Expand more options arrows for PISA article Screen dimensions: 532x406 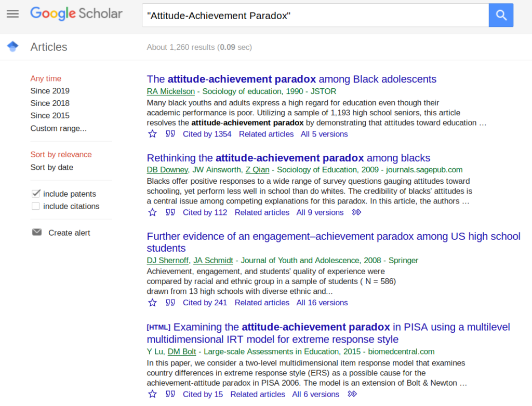352,394
